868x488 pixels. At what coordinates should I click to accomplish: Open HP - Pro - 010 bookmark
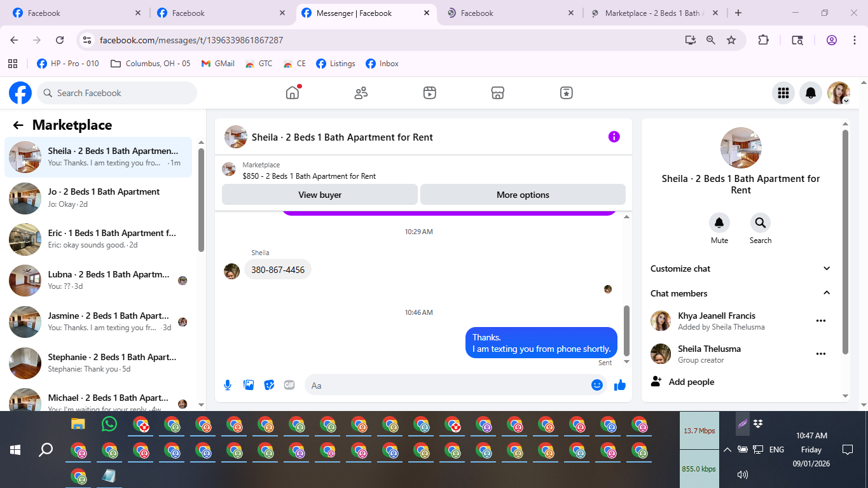coord(68,64)
